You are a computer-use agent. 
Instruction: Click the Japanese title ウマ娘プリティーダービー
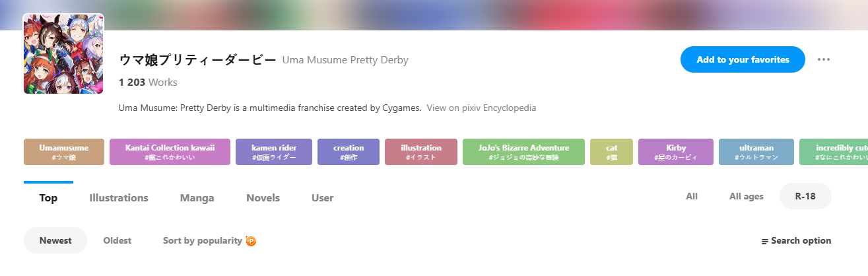[x=197, y=59]
